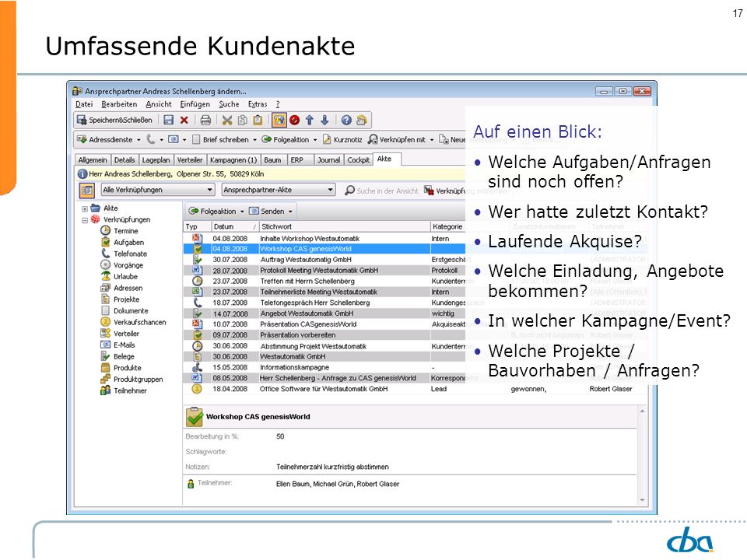Sort by the Stichwort column header
747x560 pixels.
[344, 226]
